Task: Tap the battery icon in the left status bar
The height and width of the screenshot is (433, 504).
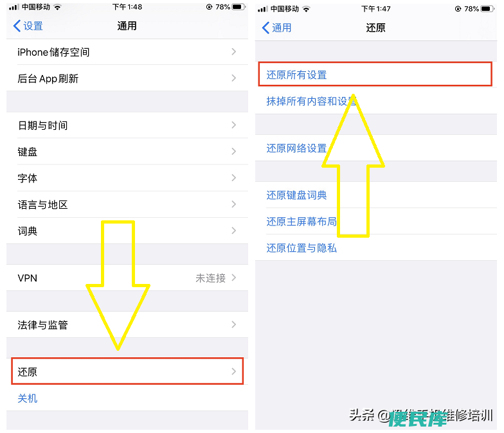Action: coord(239,6)
